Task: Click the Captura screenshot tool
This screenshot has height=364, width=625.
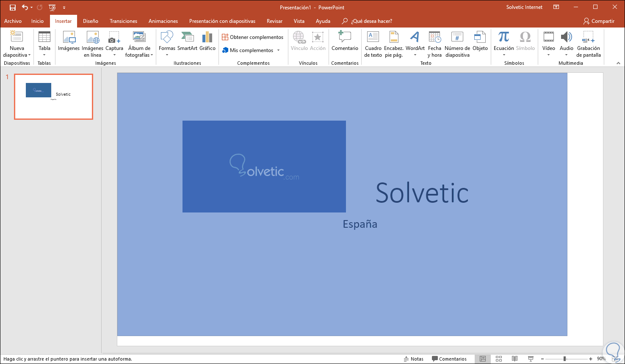Action: 114,44
